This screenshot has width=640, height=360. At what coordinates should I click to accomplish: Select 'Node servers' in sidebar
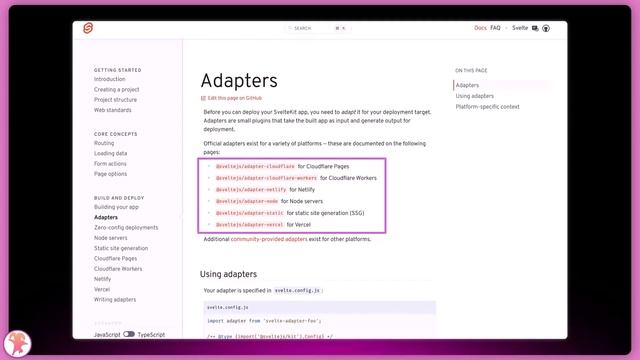pyautogui.click(x=111, y=238)
